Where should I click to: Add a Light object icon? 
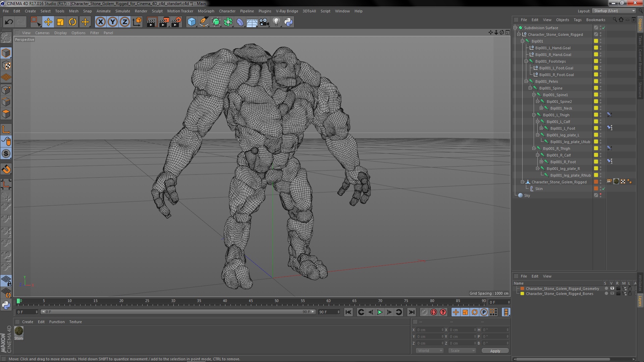coord(276,22)
